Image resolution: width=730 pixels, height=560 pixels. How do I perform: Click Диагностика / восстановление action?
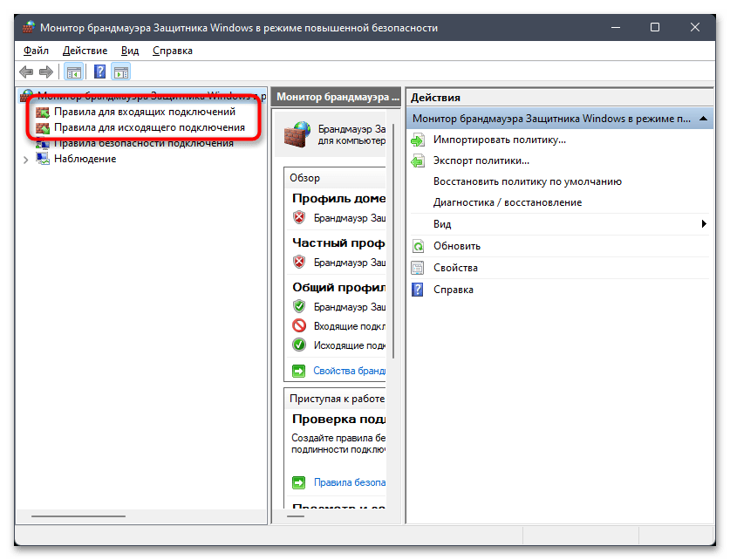pos(508,202)
